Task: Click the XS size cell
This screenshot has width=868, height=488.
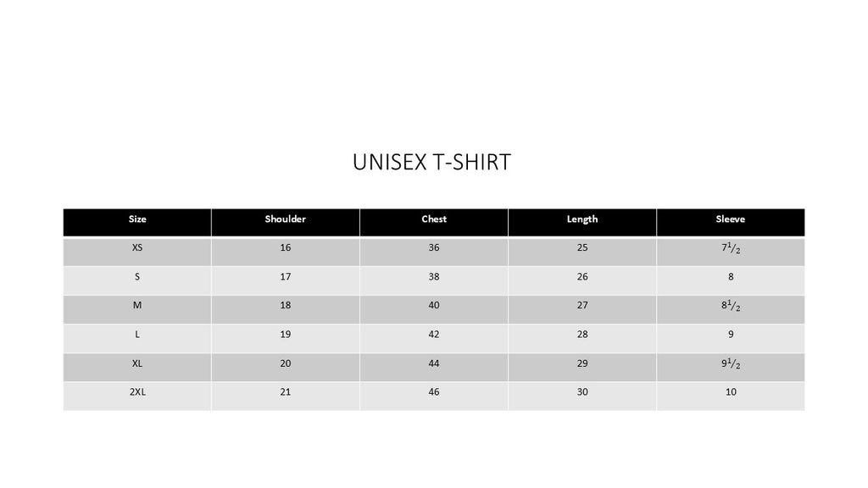Action: (137, 248)
